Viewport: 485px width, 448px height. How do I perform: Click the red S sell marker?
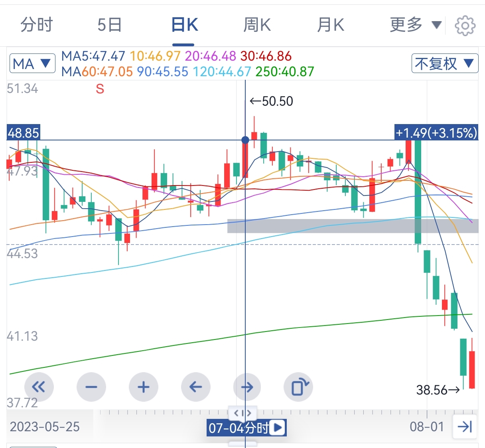click(x=100, y=89)
